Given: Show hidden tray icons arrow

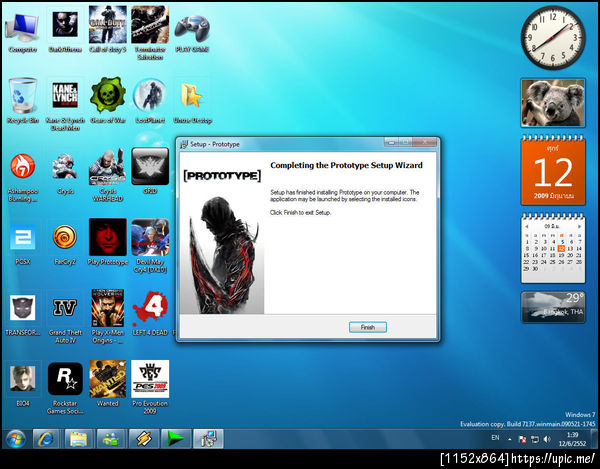Looking at the screenshot, I should (x=510, y=439).
